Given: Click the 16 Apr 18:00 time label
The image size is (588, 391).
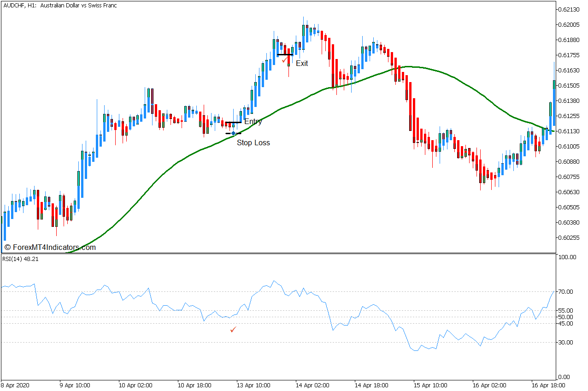Looking at the screenshot, I should click(x=549, y=385).
